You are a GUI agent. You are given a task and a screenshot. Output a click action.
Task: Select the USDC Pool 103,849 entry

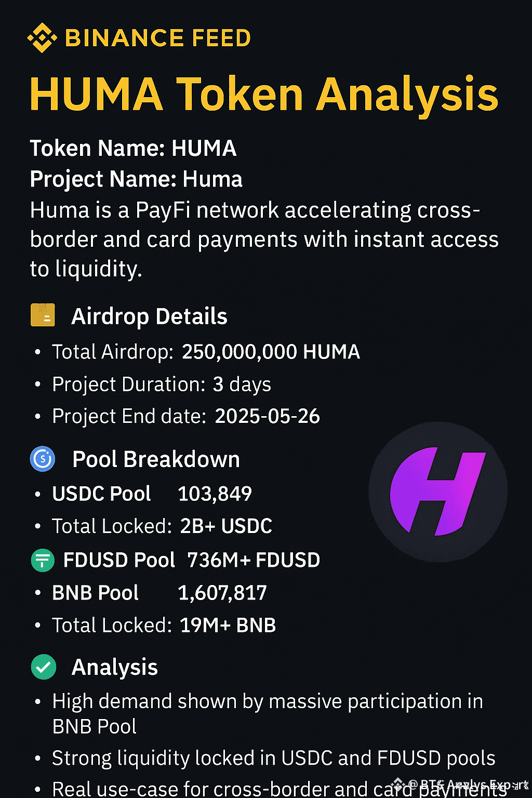click(152, 494)
